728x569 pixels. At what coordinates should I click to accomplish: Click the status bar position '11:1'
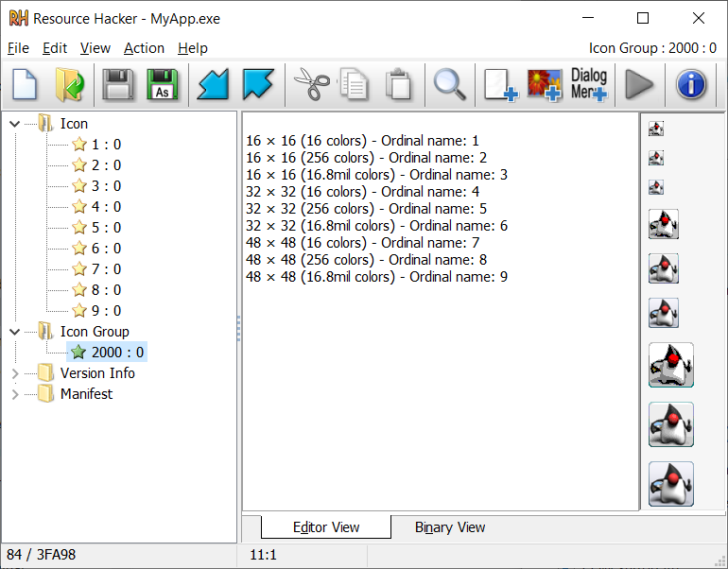click(263, 555)
